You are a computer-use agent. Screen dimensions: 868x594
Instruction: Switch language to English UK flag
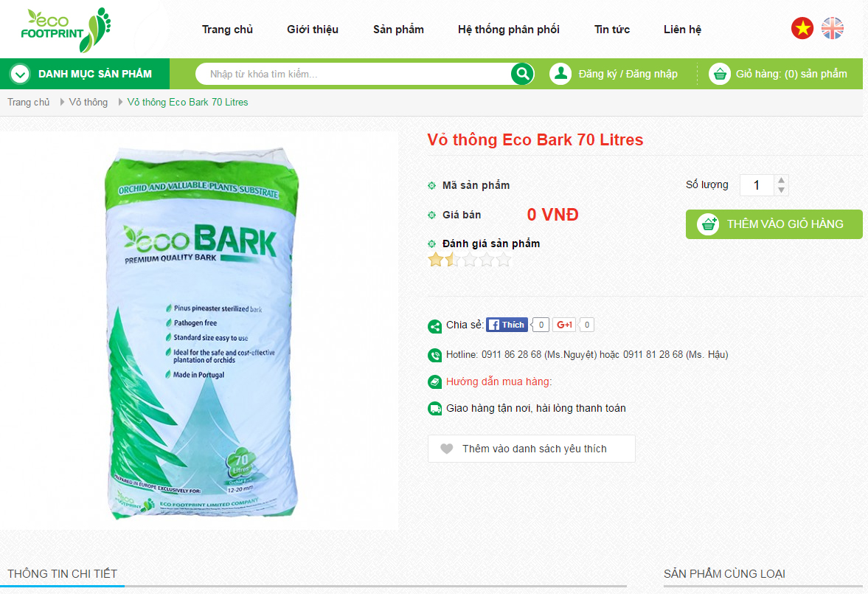click(832, 28)
